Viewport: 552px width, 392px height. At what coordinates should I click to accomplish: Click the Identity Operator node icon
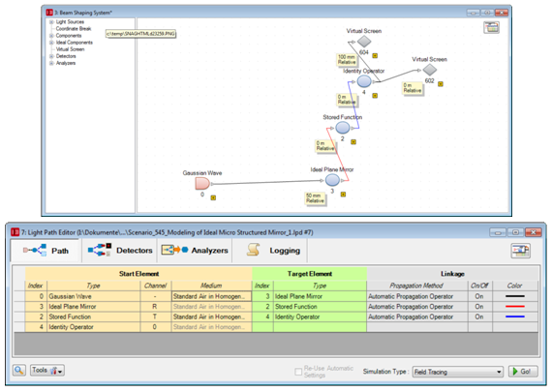coord(364,81)
